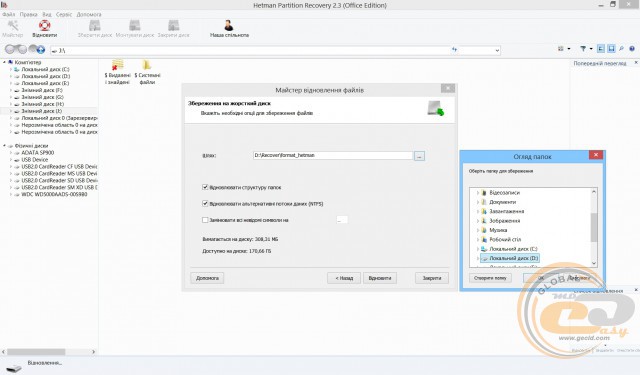Toggle 'Відновлювати структуру папок' checkbox
Screen dimensions: 640x375
click(x=205, y=187)
